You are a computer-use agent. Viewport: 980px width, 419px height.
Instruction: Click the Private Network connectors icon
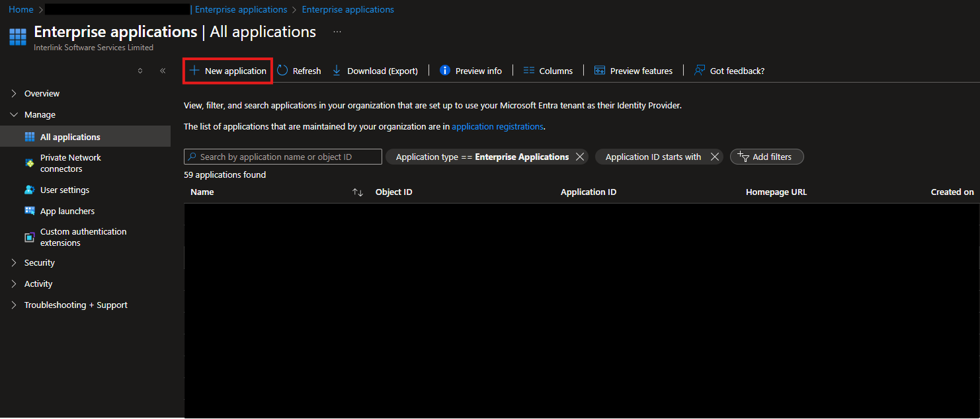tap(29, 163)
